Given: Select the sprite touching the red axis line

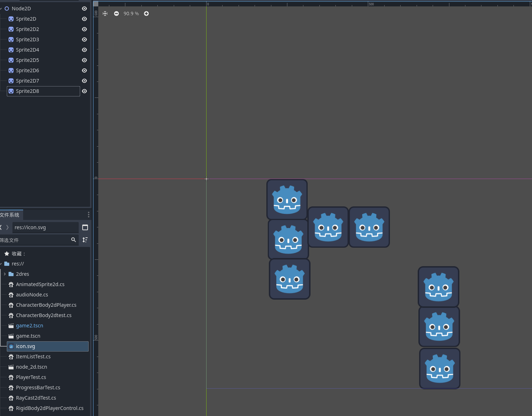Looking at the screenshot, I should click(x=287, y=200).
